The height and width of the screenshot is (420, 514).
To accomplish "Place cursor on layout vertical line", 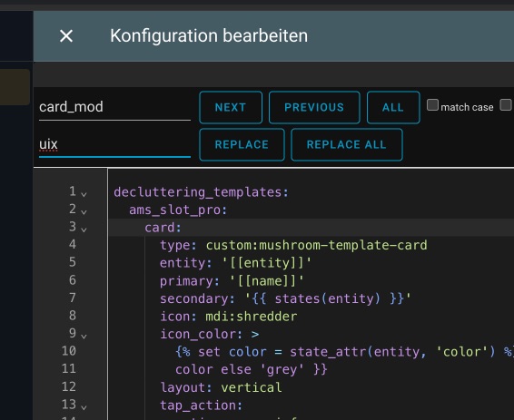I will click(221, 387).
